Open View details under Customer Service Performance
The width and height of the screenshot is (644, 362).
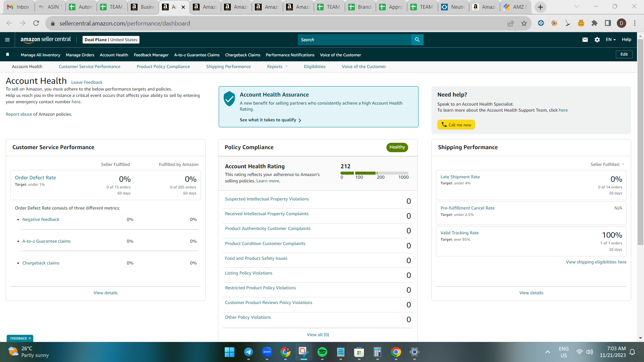(106, 293)
